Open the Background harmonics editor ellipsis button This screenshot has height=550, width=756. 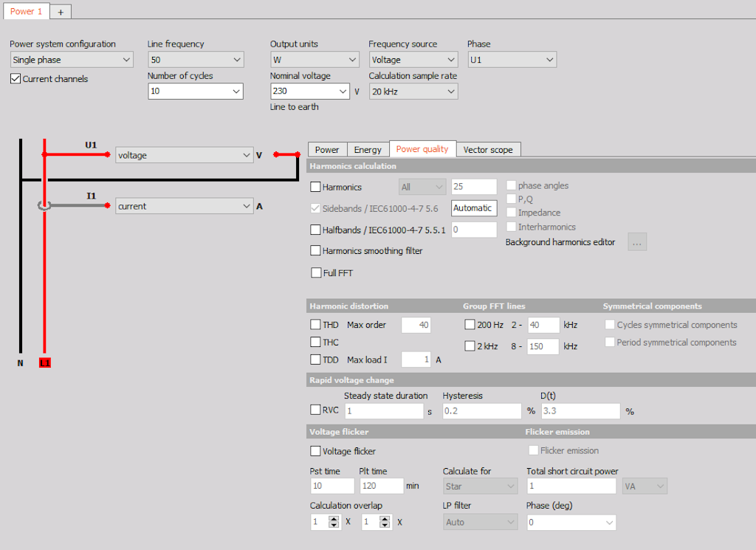pos(637,242)
